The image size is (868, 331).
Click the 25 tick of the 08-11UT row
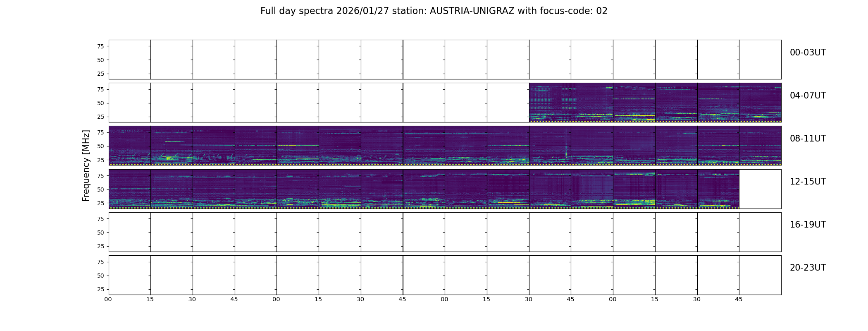click(100, 160)
